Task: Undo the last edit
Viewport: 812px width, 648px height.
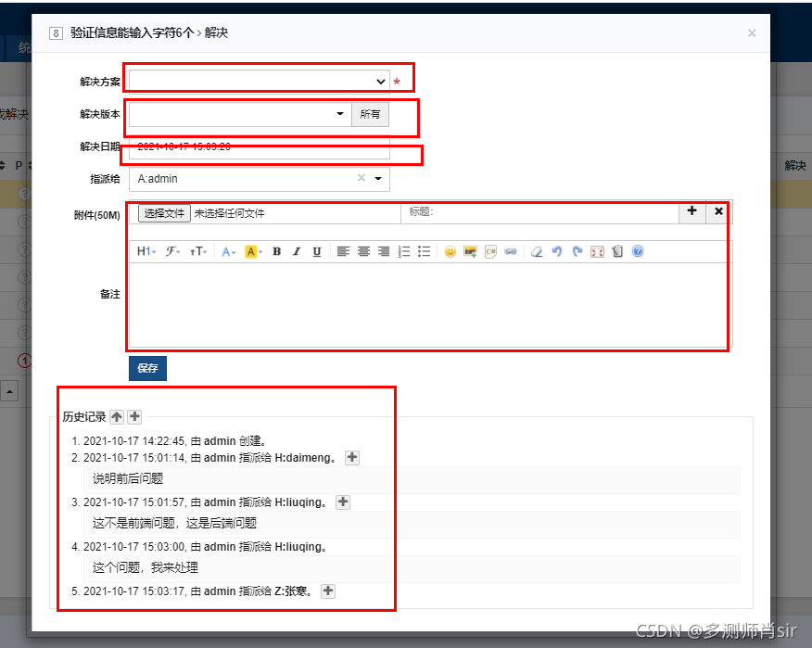Action: pyautogui.click(x=557, y=252)
